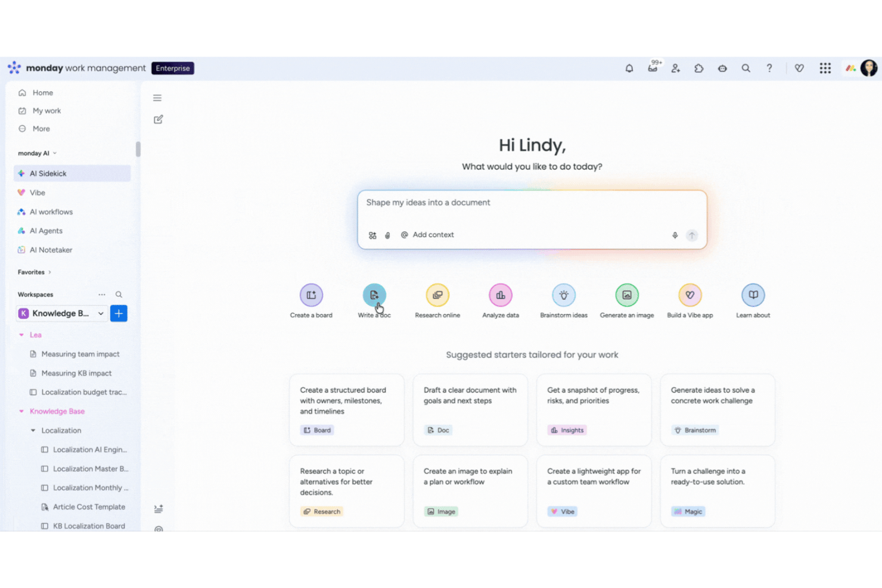
Task: Click the Analyze data icon
Action: pos(501,295)
